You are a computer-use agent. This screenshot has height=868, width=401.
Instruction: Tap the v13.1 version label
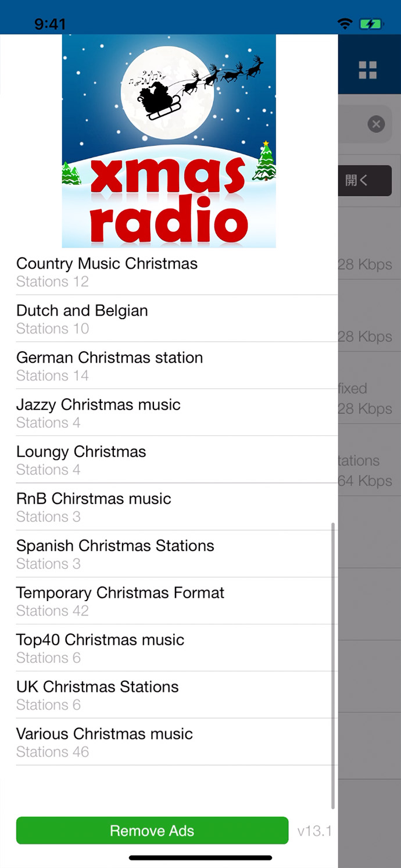(314, 831)
